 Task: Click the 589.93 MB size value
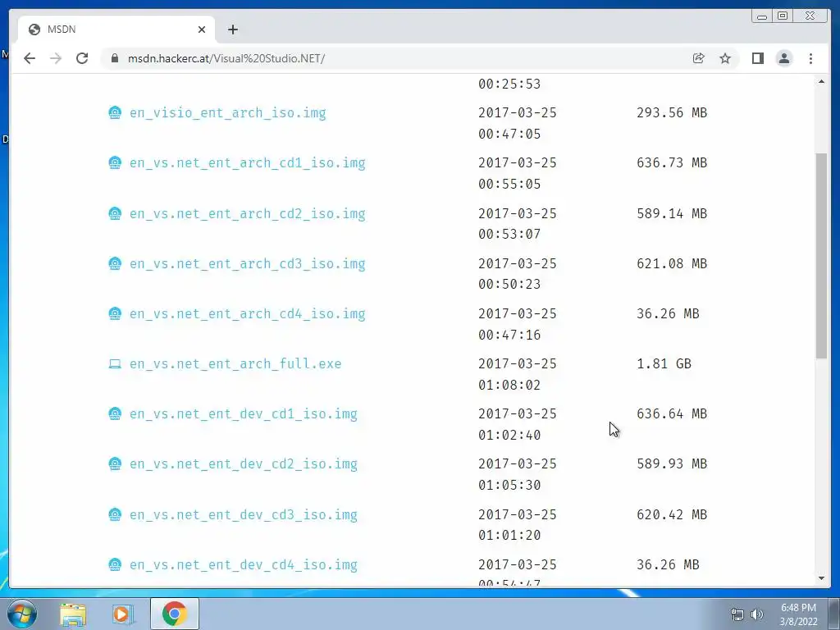coord(672,464)
